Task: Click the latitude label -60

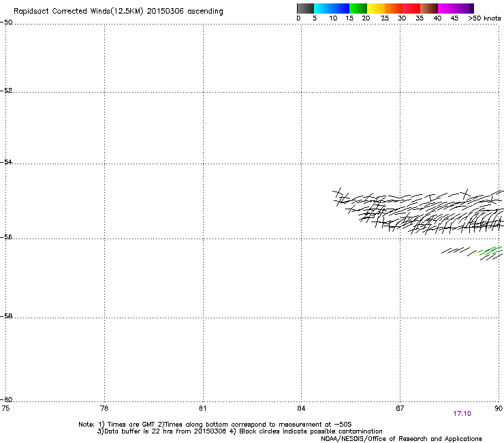Action: tap(6, 399)
